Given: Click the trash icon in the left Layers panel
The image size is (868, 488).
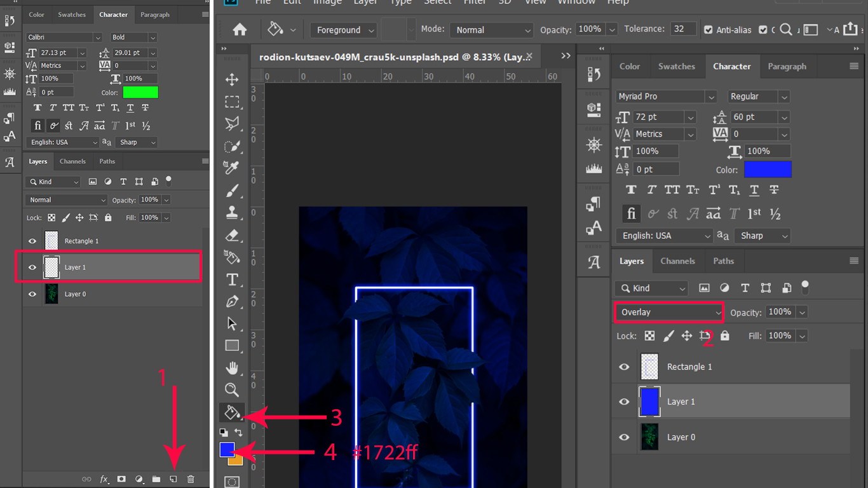Looking at the screenshot, I should pyautogui.click(x=191, y=479).
